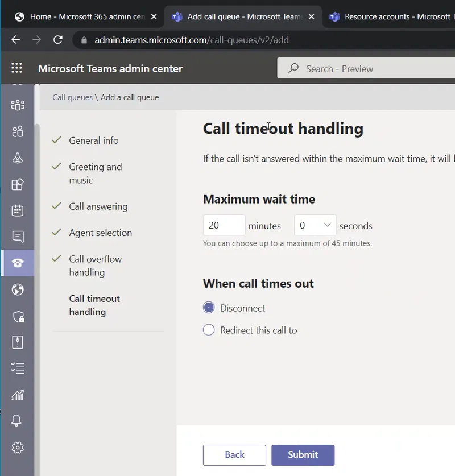Select the Disconnect radio option

tap(209, 308)
